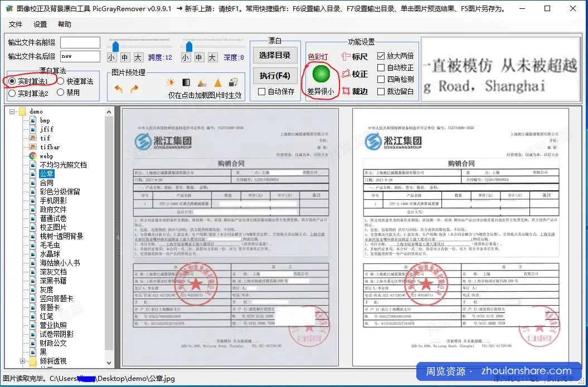Rotate image right with the clockwise arrow

(134, 89)
